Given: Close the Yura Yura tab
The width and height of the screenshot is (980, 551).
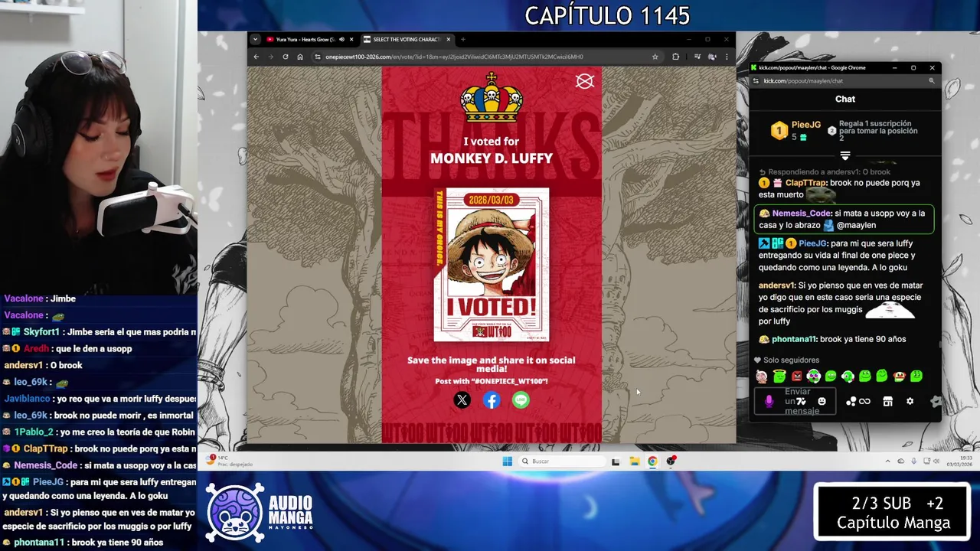Looking at the screenshot, I should coord(352,39).
